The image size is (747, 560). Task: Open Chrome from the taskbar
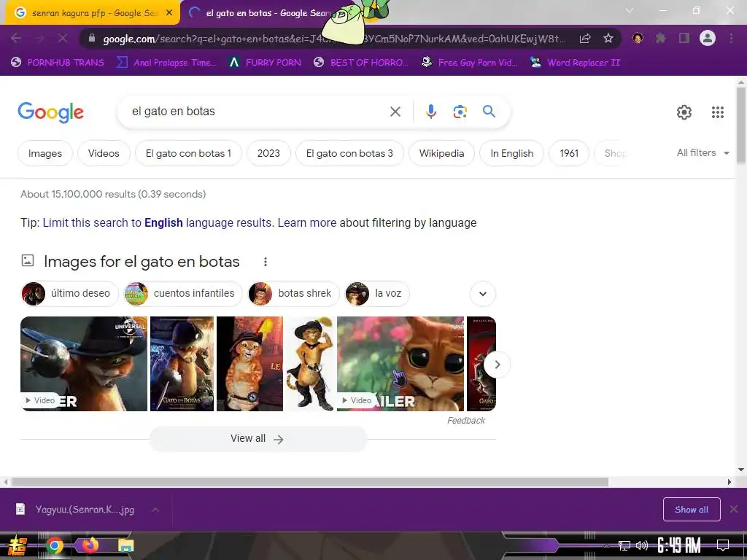click(x=54, y=545)
